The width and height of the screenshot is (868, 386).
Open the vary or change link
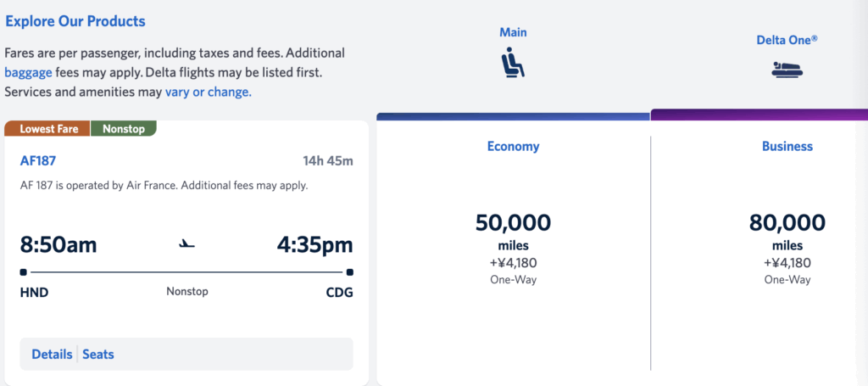point(209,92)
